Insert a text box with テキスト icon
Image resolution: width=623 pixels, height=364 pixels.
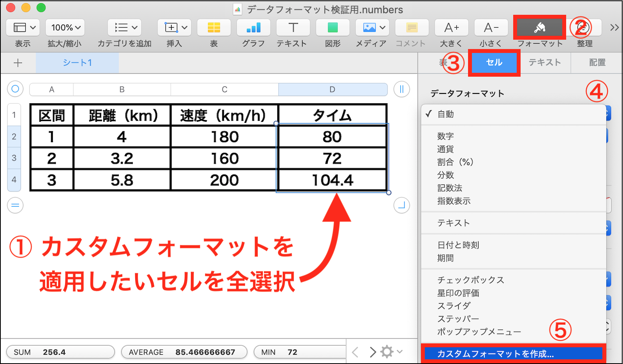[293, 28]
